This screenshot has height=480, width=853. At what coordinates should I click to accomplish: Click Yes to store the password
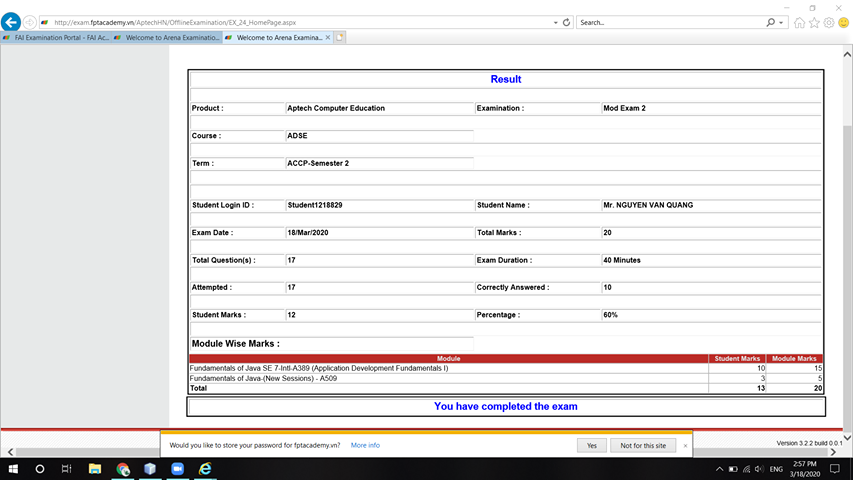coord(592,445)
